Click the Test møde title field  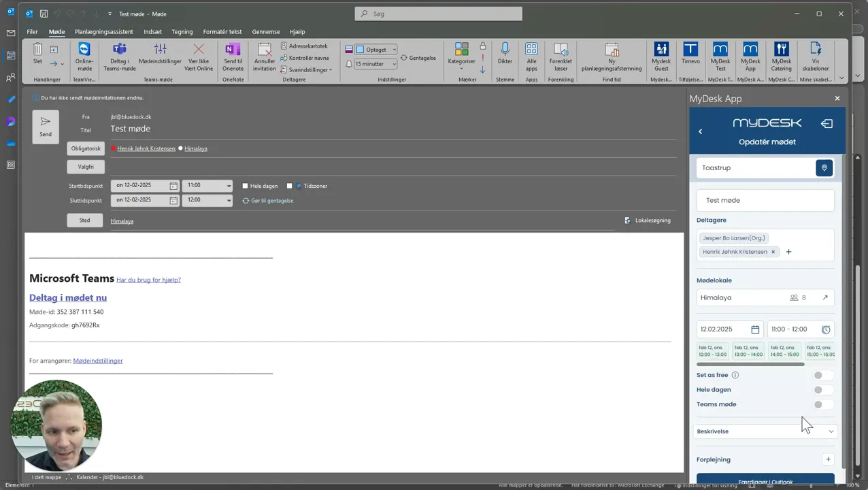click(393, 129)
